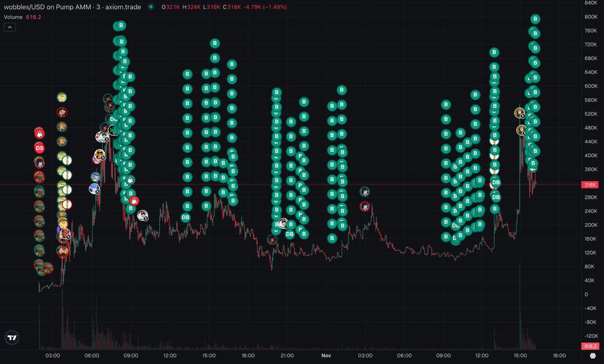Image resolution: width=604 pixels, height=364 pixels.
Task: Click the Nov date label on time axis
Action: pos(326,355)
